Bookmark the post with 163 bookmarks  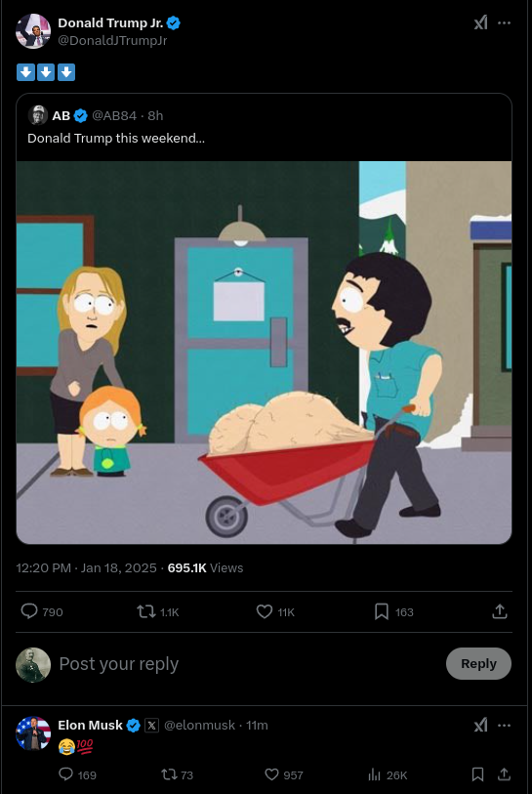tap(381, 611)
